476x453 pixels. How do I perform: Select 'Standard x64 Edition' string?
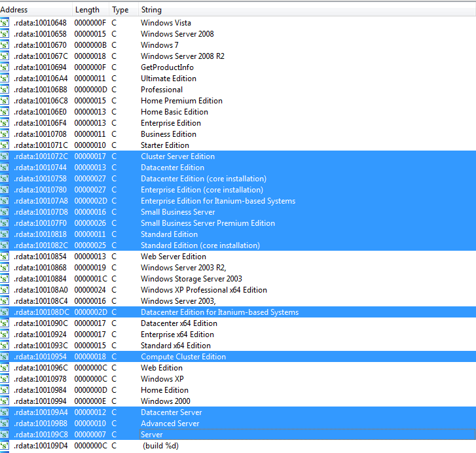click(x=175, y=345)
